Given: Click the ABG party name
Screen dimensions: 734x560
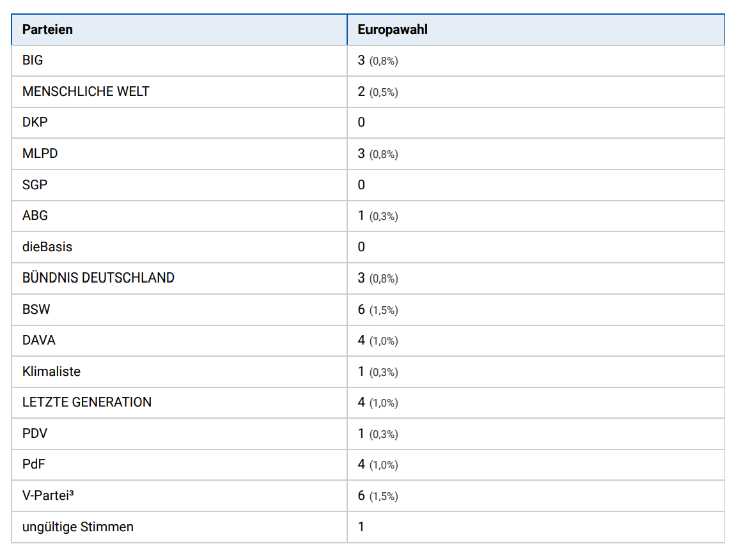Looking at the screenshot, I should click(x=35, y=216).
